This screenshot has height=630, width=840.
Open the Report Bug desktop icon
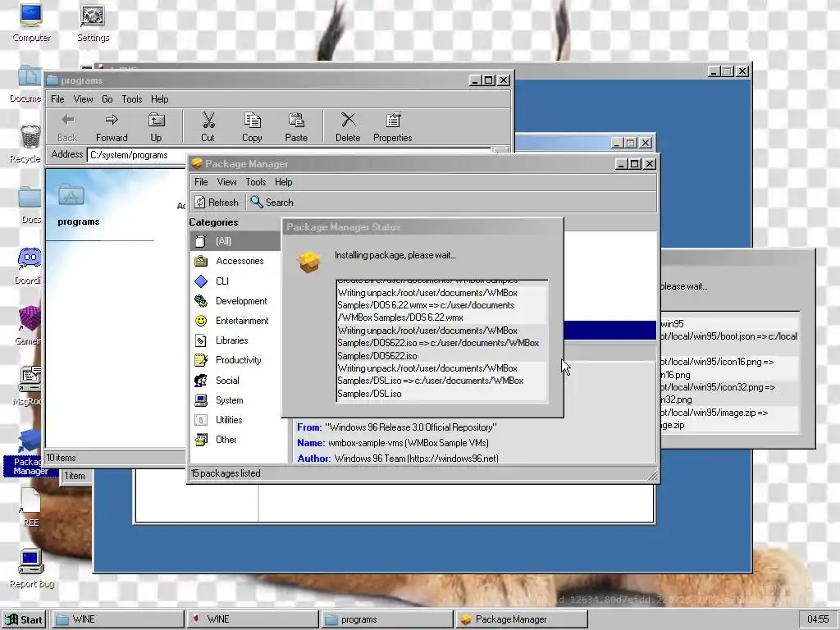tap(31, 569)
